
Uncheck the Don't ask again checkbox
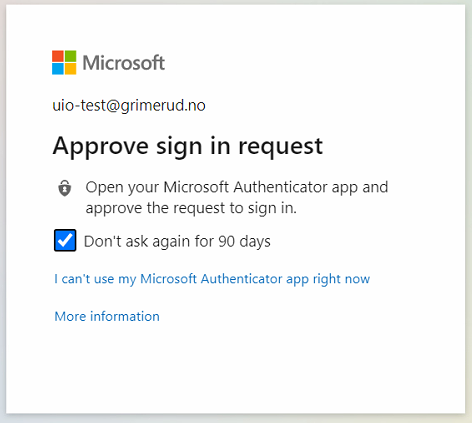coord(65,240)
